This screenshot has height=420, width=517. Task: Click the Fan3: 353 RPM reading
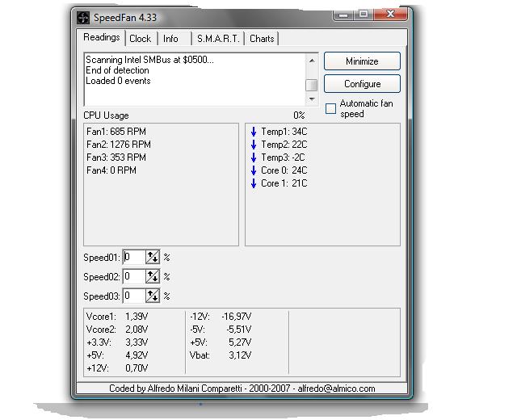116,157
